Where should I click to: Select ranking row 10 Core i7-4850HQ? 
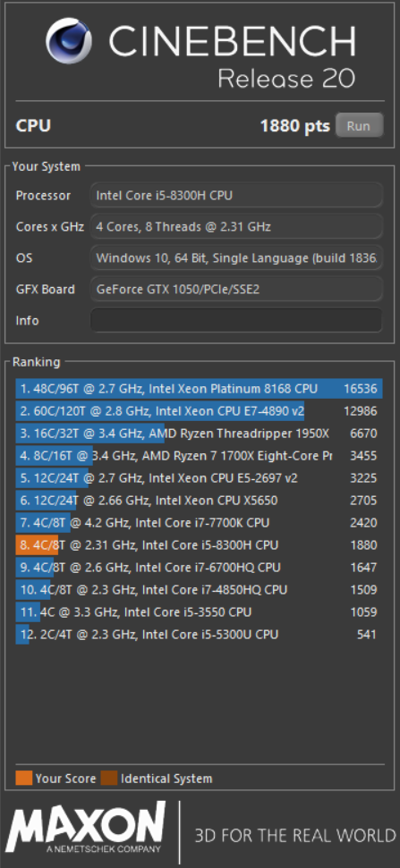pos(199,590)
